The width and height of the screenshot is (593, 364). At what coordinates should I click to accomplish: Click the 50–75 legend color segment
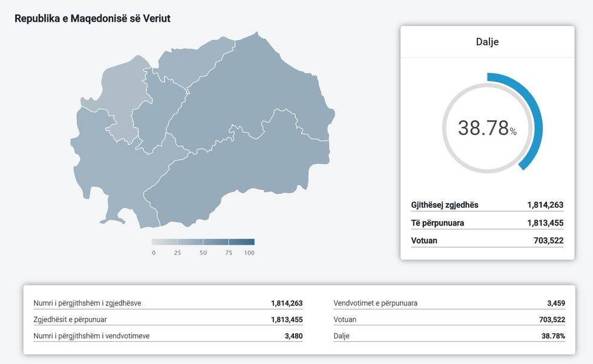[x=215, y=242]
